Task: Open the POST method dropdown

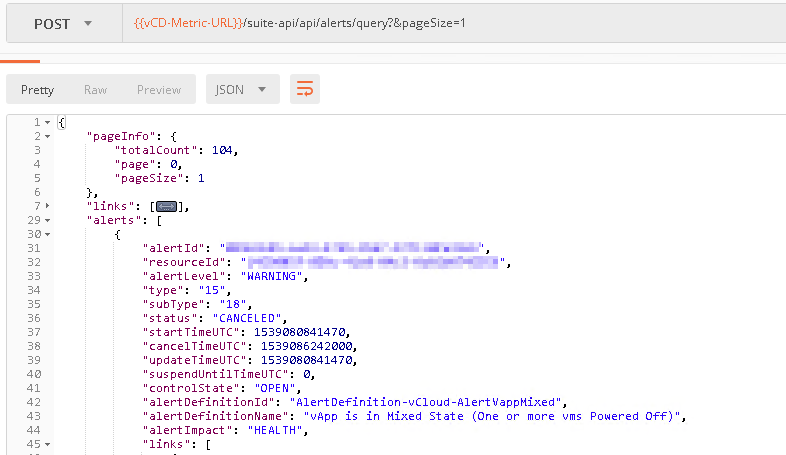Action: (x=62, y=22)
